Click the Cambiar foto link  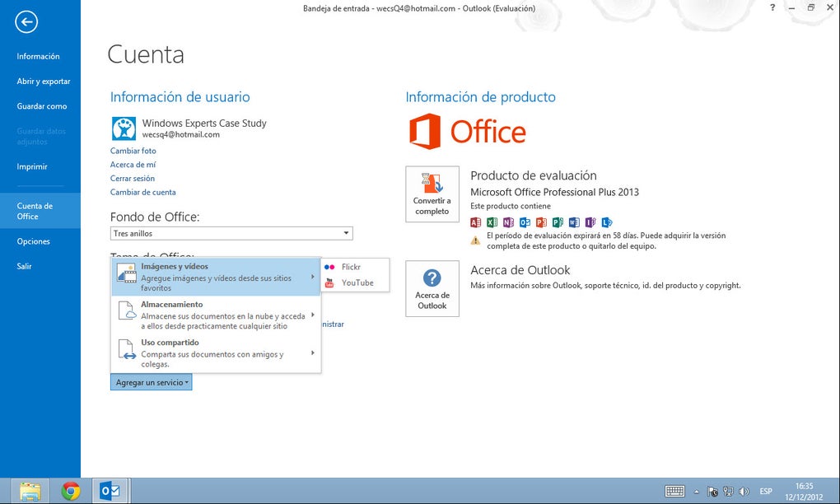pos(133,151)
